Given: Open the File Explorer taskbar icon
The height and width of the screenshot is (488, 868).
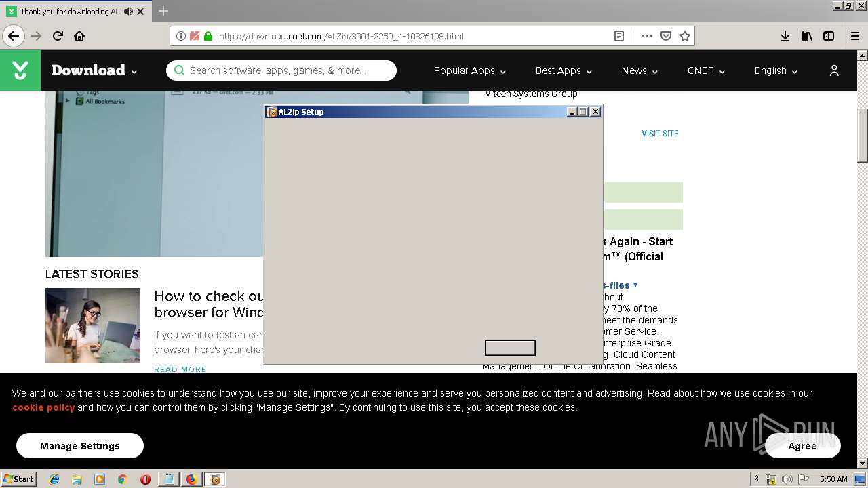Looking at the screenshot, I should 77,479.
